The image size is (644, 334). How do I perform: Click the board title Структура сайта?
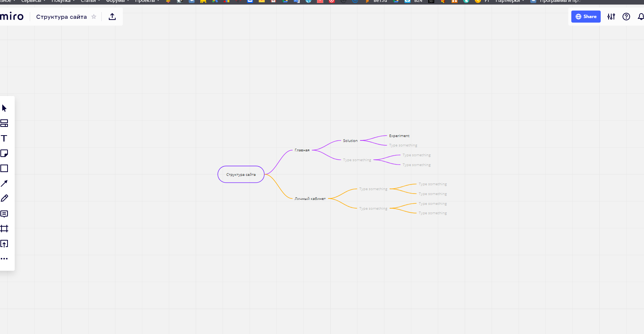click(61, 17)
